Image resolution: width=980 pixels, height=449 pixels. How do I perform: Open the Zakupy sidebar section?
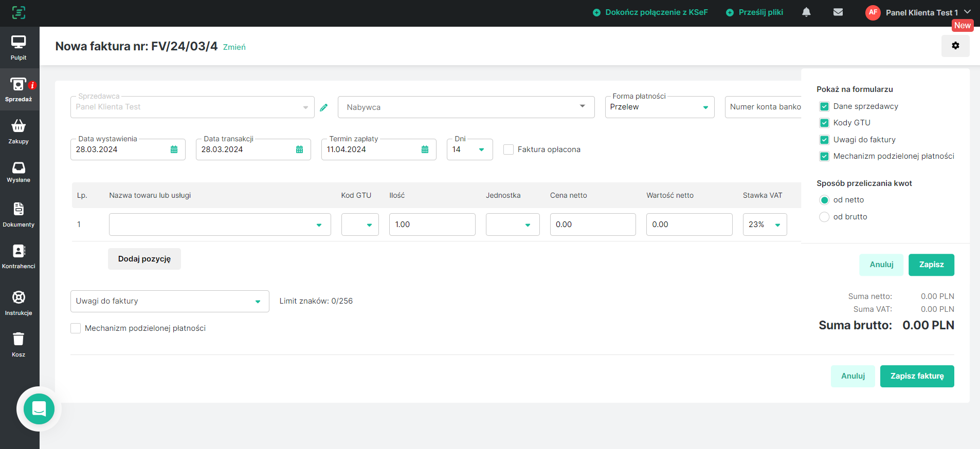19,131
